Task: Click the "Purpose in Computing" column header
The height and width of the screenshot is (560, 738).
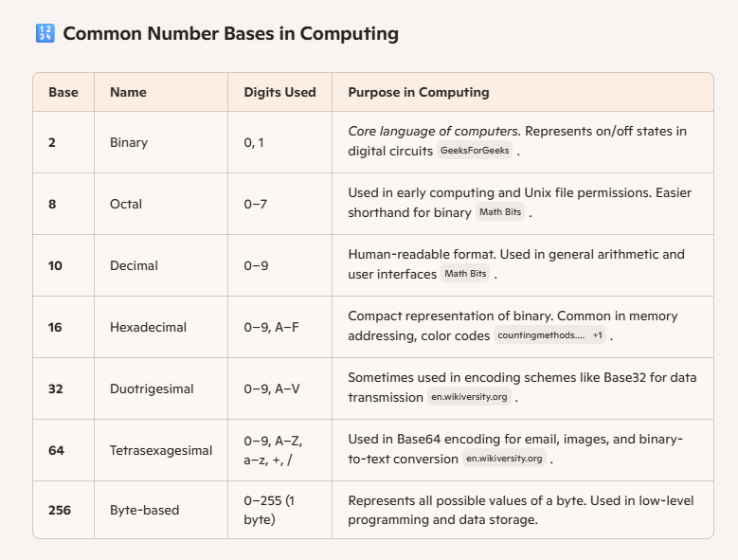Action: (418, 92)
